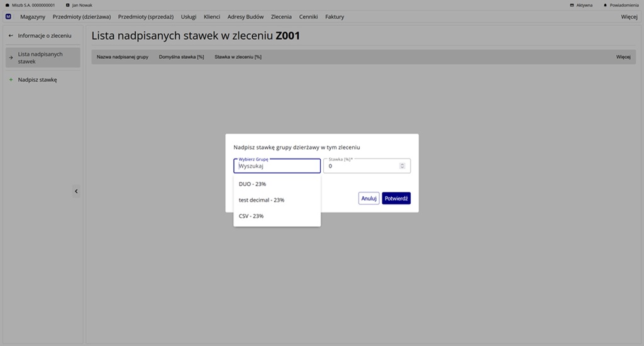Click the notification bell icon
The width and height of the screenshot is (644, 346).
[605, 5]
